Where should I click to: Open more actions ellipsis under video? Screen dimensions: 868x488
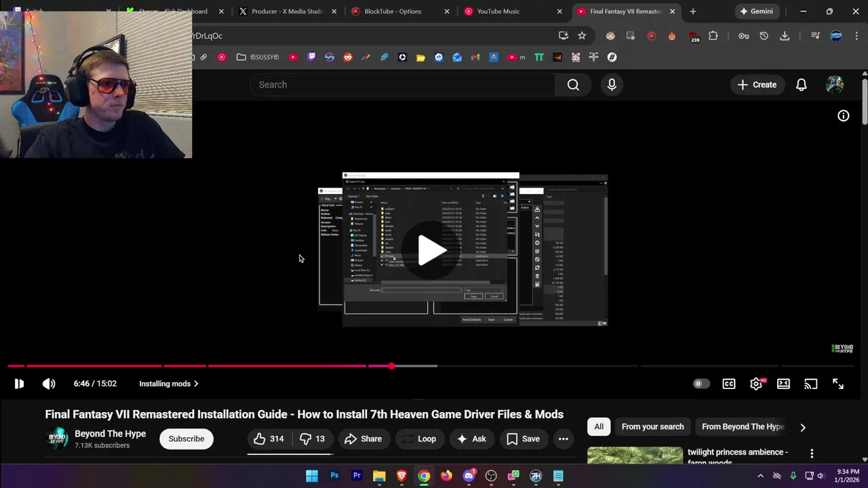pyautogui.click(x=563, y=439)
